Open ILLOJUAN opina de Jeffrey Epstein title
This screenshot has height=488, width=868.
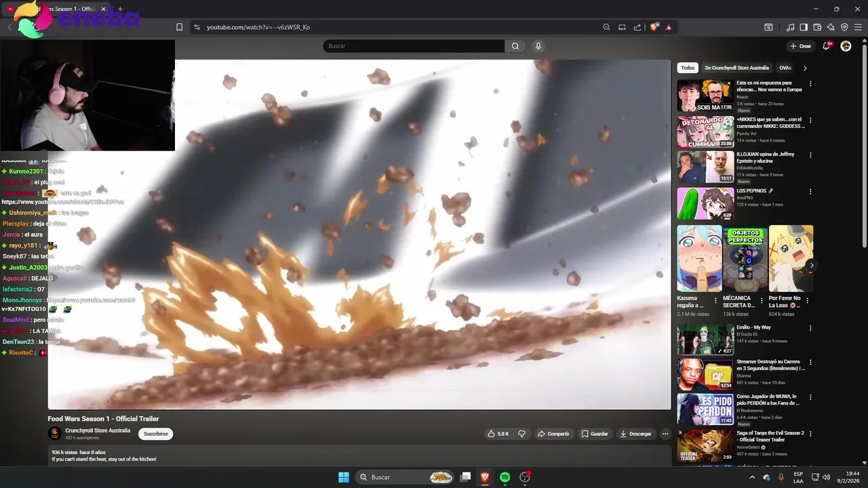[765, 157]
